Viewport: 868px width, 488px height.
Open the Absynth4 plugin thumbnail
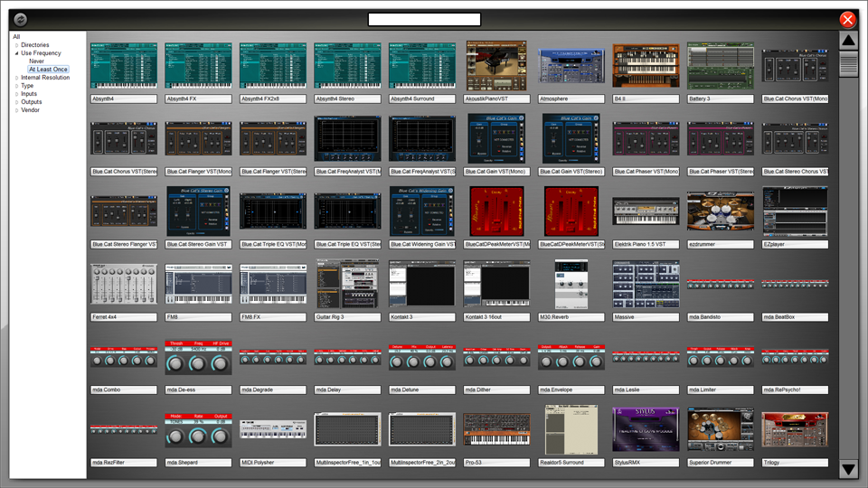[124, 66]
